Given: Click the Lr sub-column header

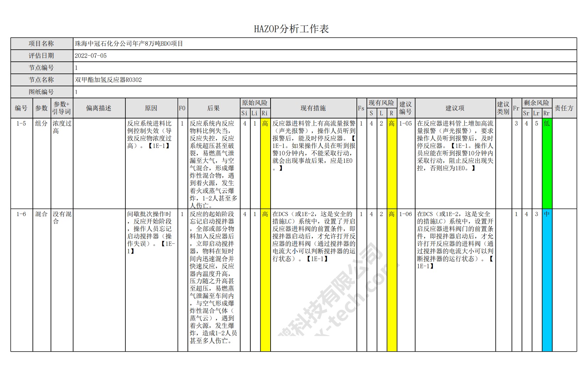Looking at the screenshot, I should pyautogui.click(x=536, y=114).
